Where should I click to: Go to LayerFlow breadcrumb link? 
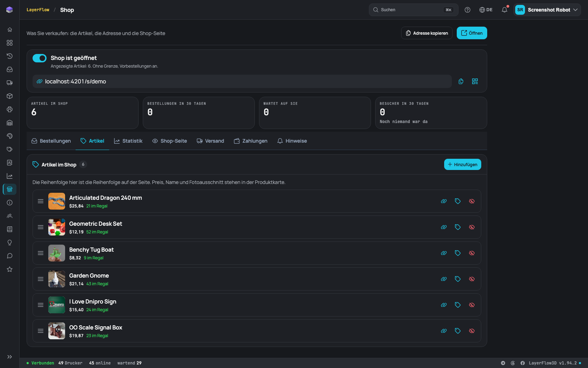(38, 10)
